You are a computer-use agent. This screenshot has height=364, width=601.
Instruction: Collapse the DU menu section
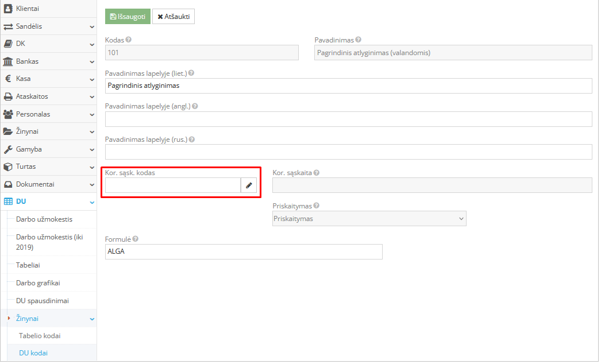coord(92,202)
